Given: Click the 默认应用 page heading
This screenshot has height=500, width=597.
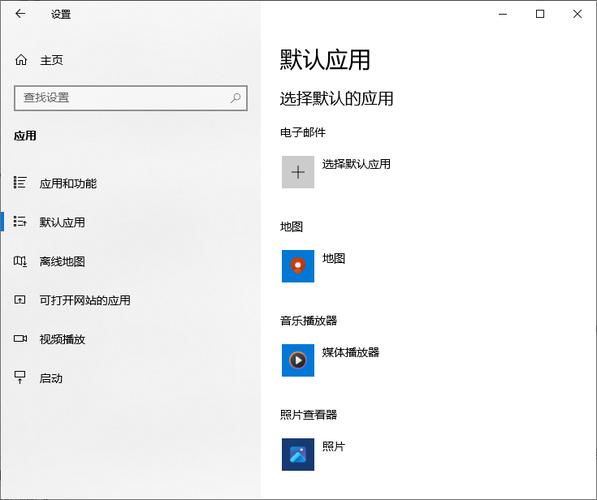Looking at the screenshot, I should [x=325, y=60].
